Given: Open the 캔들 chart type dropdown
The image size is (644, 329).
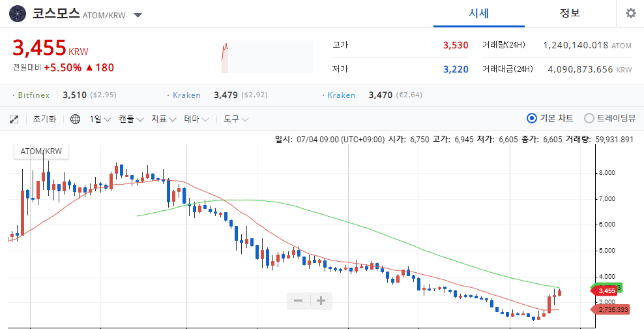Looking at the screenshot, I should click(131, 119).
